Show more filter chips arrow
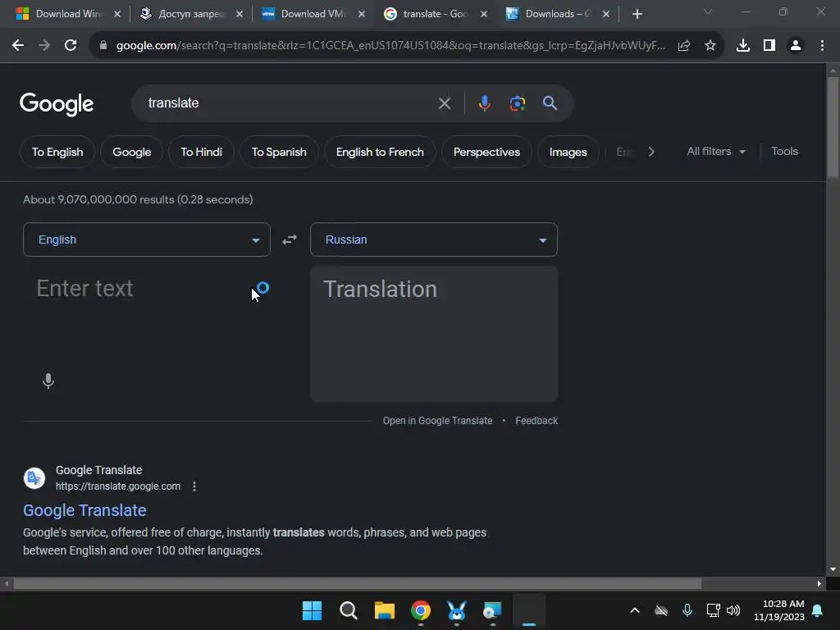The height and width of the screenshot is (630, 840). tap(651, 152)
